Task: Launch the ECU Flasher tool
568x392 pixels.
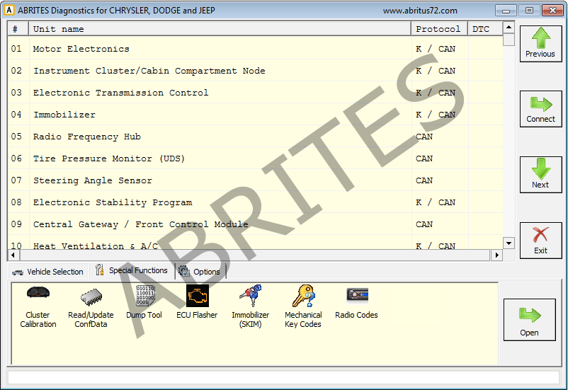Action: [x=197, y=302]
